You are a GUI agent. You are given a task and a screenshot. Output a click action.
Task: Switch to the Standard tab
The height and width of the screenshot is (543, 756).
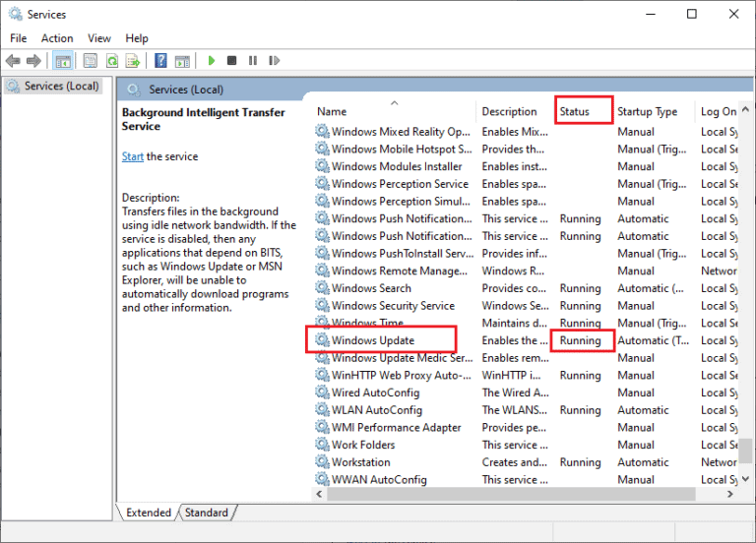pos(207,513)
